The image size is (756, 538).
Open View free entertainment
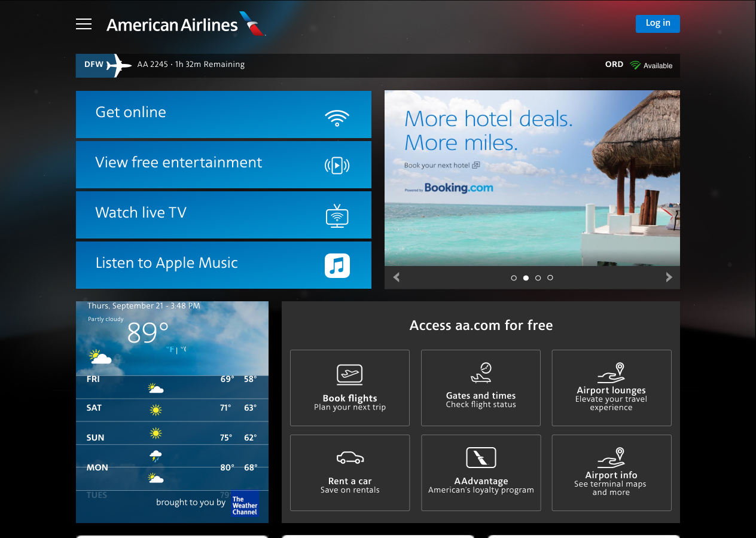[x=224, y=164]
